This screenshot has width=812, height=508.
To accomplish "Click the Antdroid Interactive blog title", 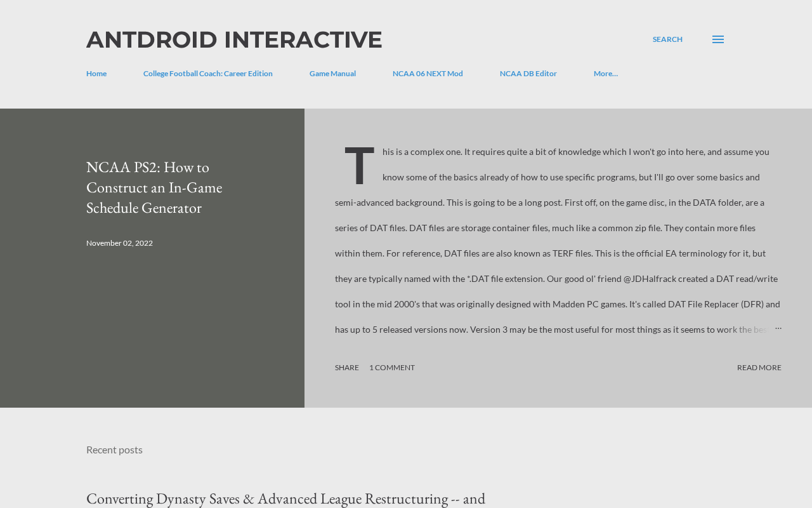I will coord(234,39).
